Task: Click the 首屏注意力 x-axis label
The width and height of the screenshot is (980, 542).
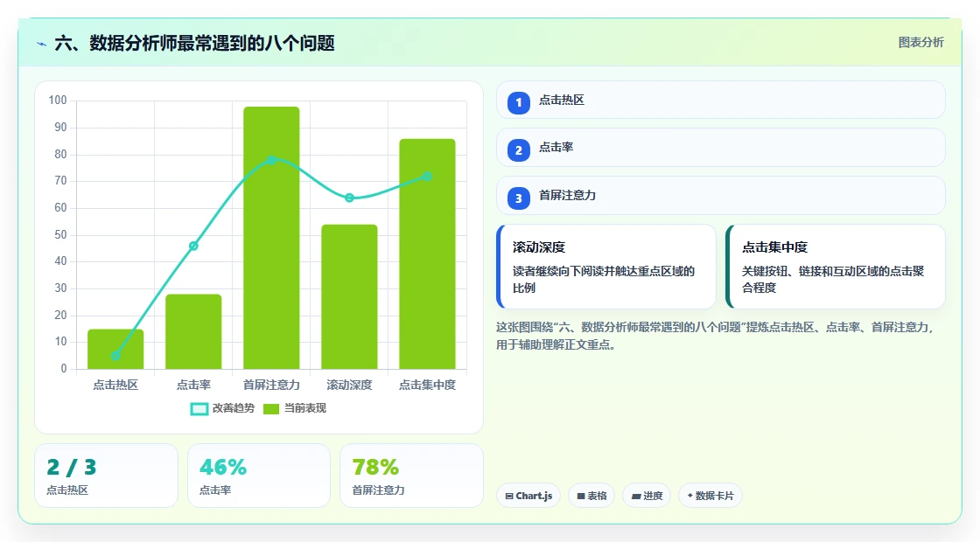Action: tap(271, 385)
